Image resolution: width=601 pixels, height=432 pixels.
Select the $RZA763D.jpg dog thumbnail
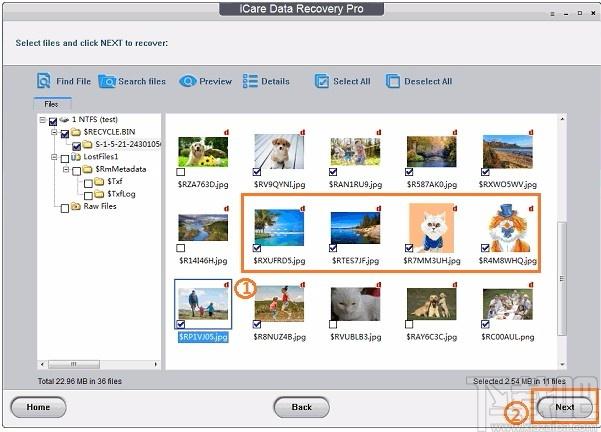pyautogui.click(x=203, y=152)
